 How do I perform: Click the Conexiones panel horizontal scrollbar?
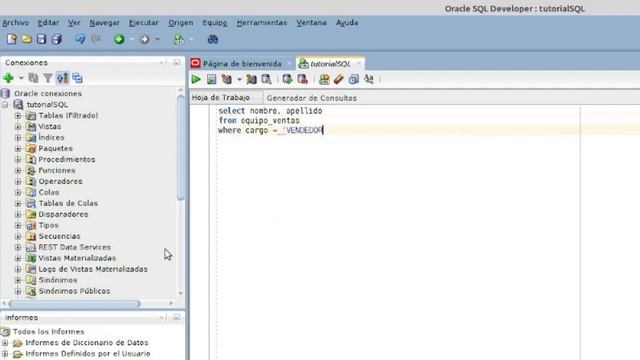point(75,304)
